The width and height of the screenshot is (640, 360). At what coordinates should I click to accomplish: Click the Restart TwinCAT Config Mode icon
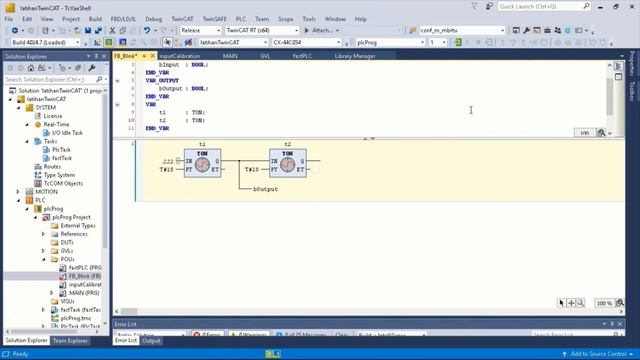122,42
